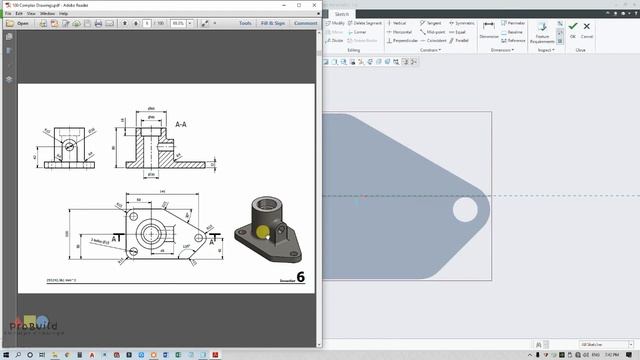The height and width of the screenshot is (360, 640).
Task: Click the read mode expand icon in Reader
Action: 204,24
